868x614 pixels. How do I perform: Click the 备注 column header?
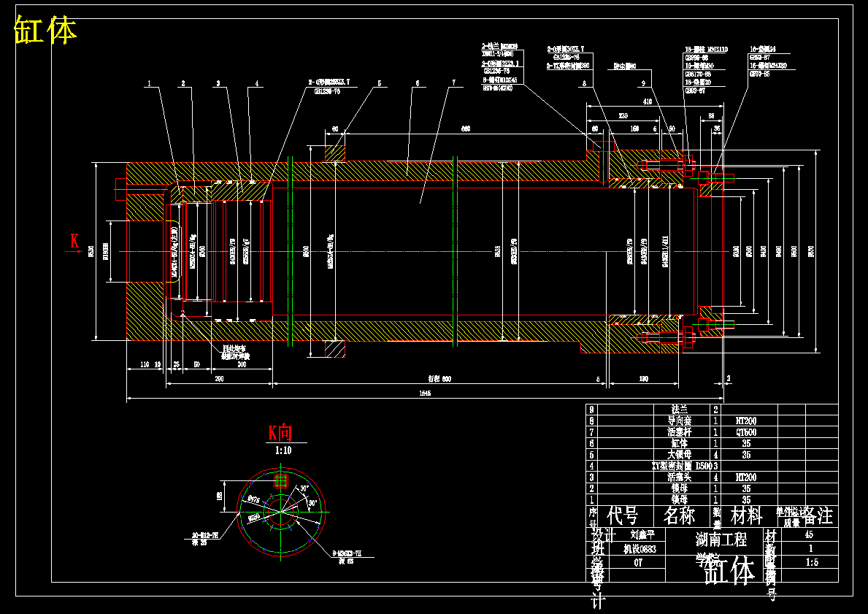(818, 515)
